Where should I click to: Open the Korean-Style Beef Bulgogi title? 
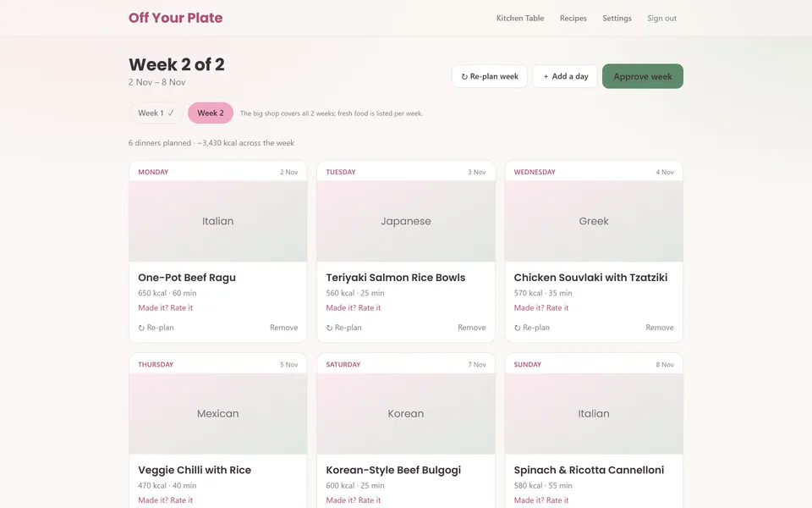coord(393,470)
